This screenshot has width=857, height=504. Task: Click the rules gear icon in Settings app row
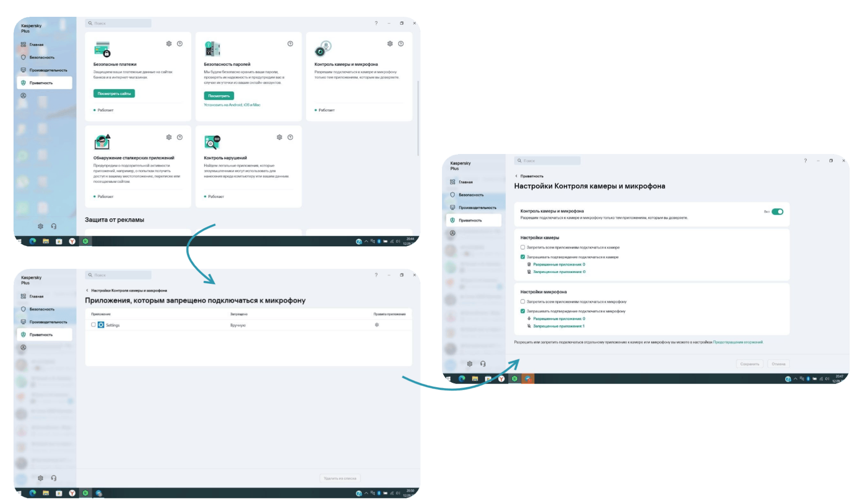point(377,325)
